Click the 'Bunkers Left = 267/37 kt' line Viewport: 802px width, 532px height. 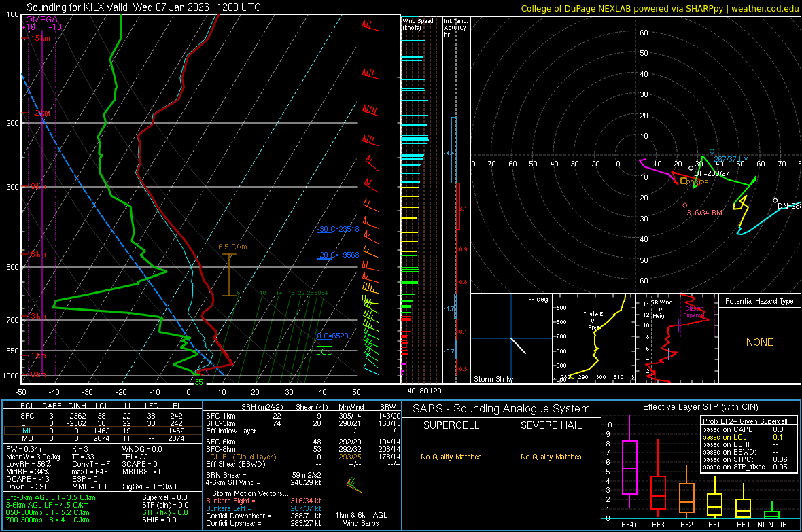pyautogui.click(x=264, y=508)
